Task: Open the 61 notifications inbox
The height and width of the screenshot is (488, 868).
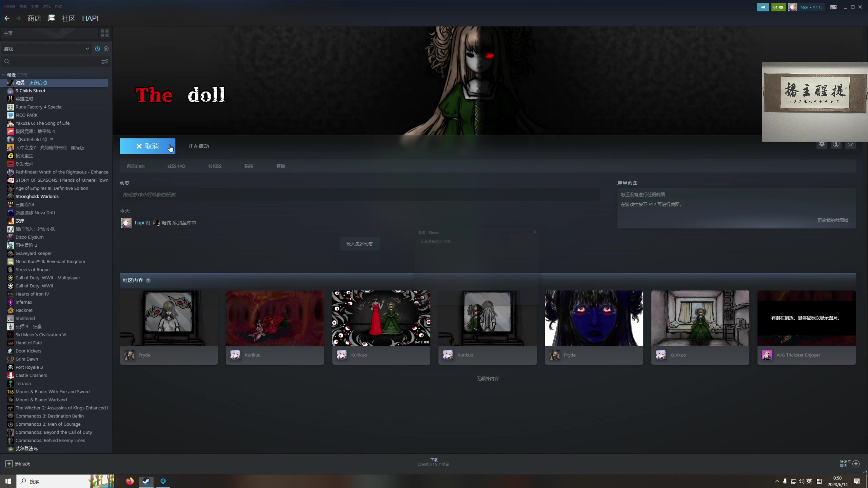Action: click(x=778, y=7)
